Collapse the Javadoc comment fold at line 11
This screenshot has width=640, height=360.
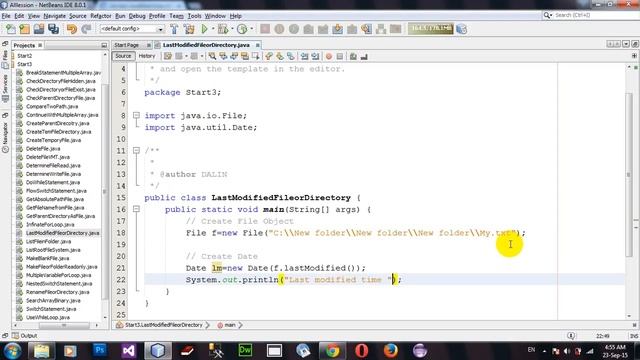click(x=136, y=151)
